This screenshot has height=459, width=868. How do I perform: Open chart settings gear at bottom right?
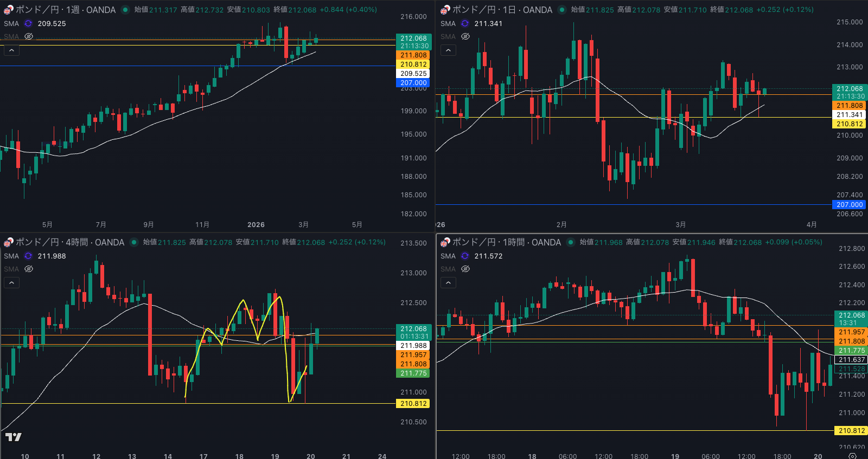click(x=852, y=456)
